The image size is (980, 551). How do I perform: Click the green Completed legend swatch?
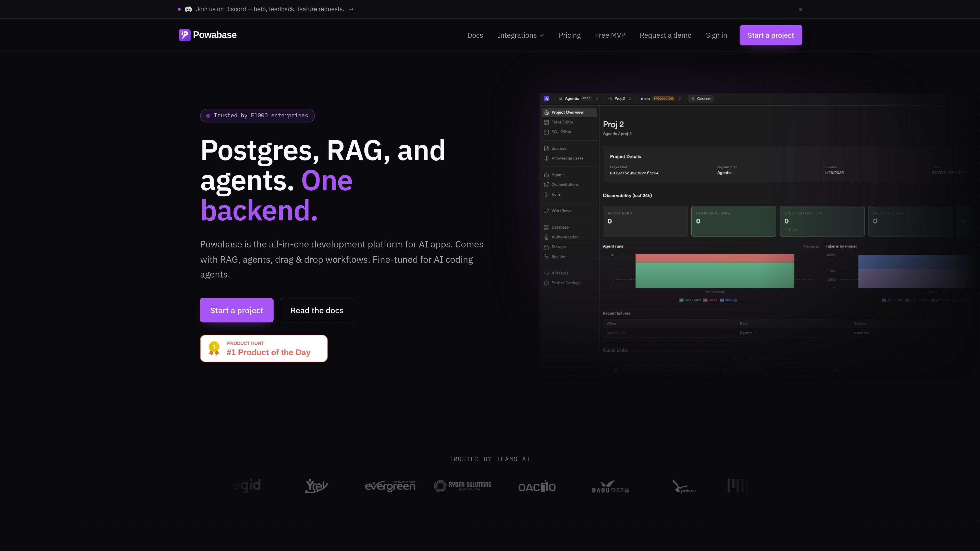coord(681,300)
